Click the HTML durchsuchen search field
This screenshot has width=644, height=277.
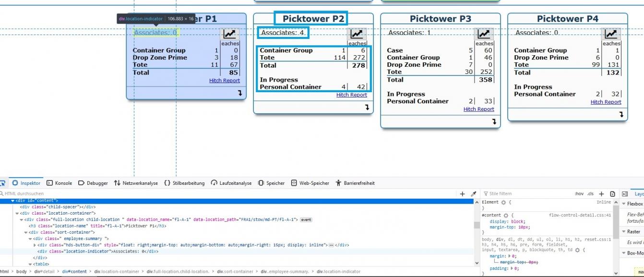229,194
